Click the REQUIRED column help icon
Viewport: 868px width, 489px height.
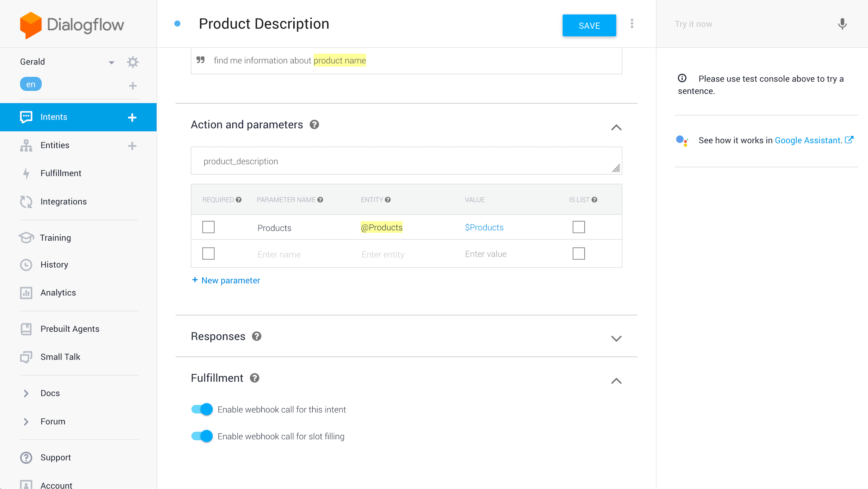click(x=239, y=200)
